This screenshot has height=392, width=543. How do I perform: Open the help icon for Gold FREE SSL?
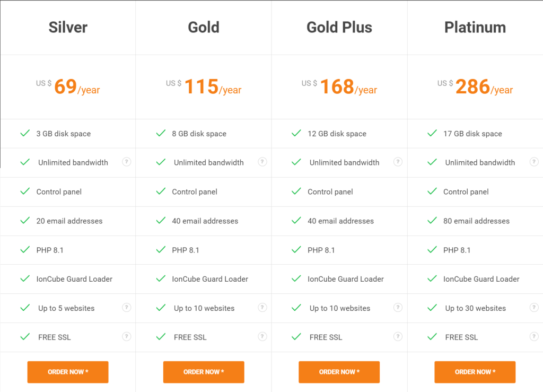tap(262, 337)
